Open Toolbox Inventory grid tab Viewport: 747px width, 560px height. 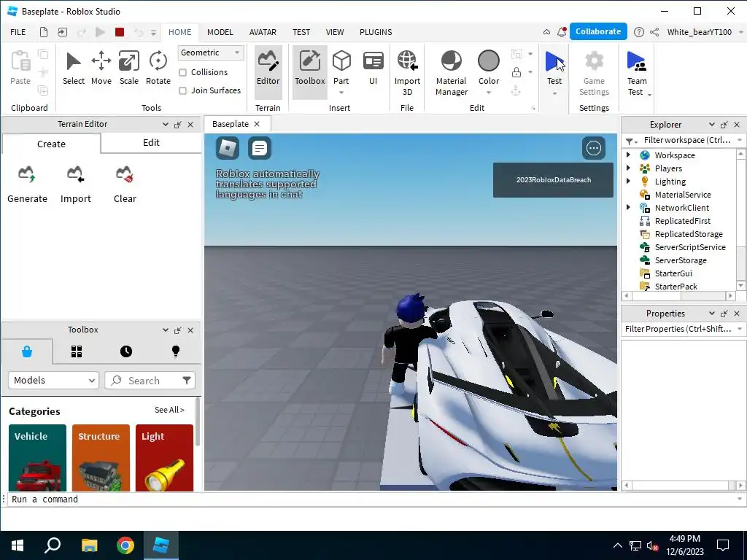[76, 352]
